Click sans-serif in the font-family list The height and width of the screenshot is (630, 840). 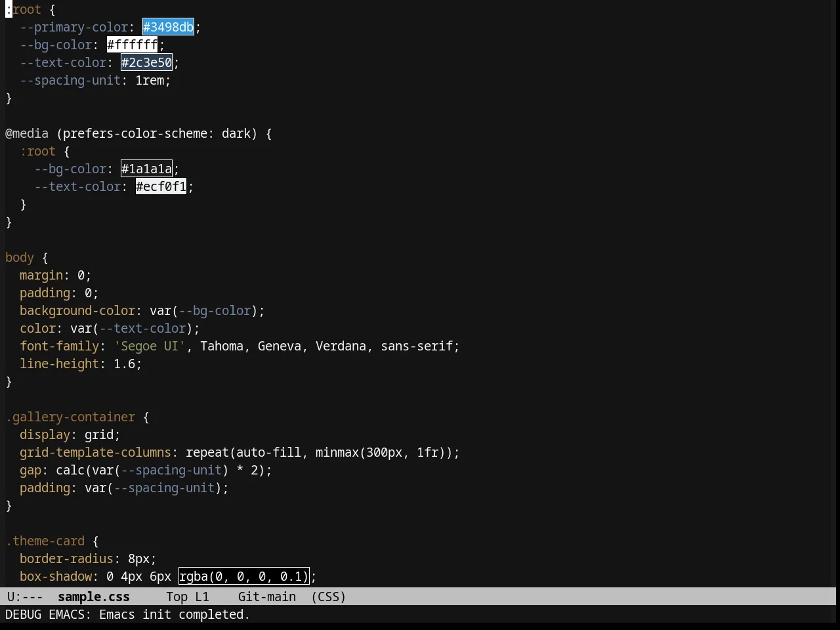[x=417, y=346]
